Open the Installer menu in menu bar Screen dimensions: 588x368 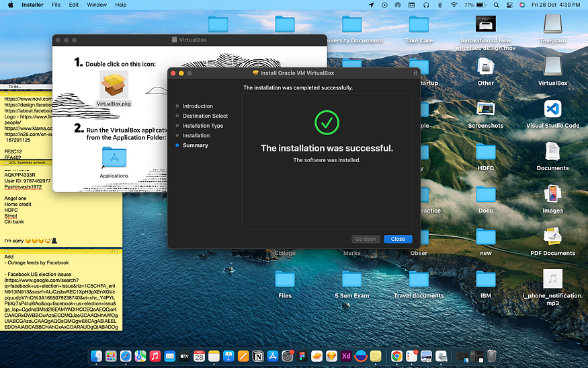click(32, 5)
